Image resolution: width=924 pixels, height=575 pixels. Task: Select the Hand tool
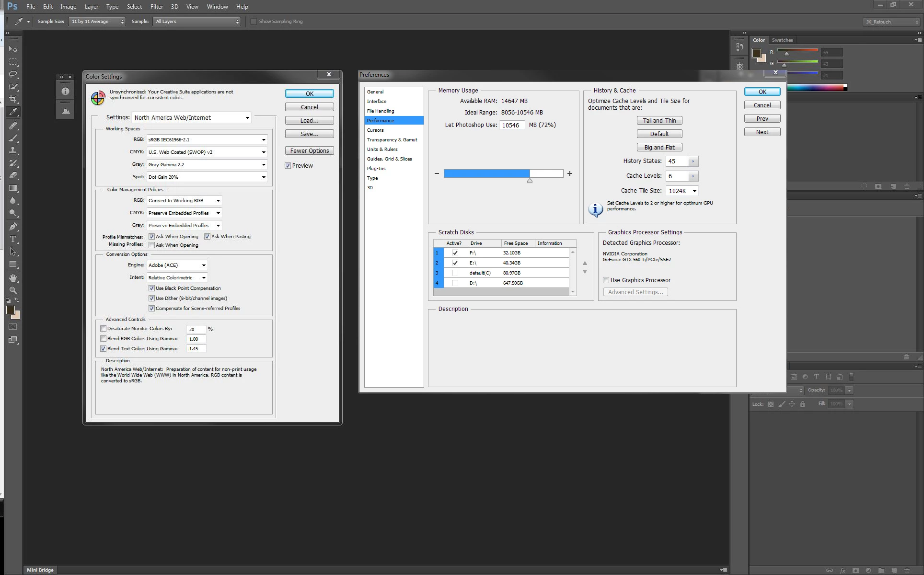point(13,278)
